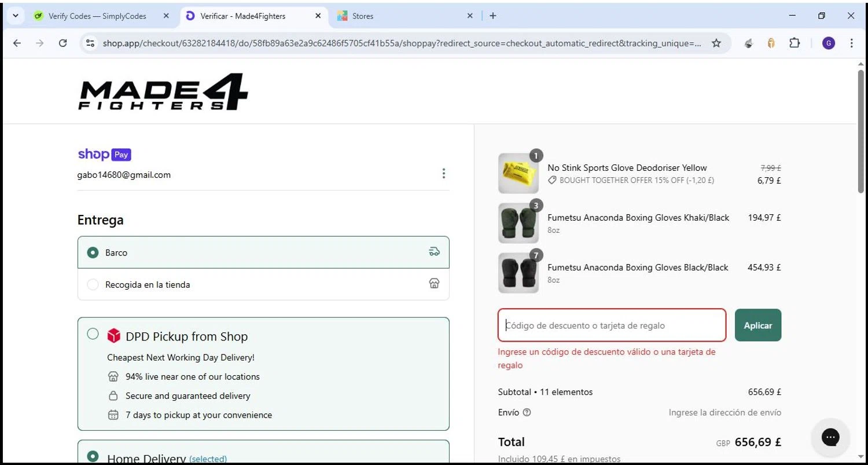This screenshot has height=465, width=868.
Task: Close the Stores tab
Action: pyautogui.click(x=470, y=16)
